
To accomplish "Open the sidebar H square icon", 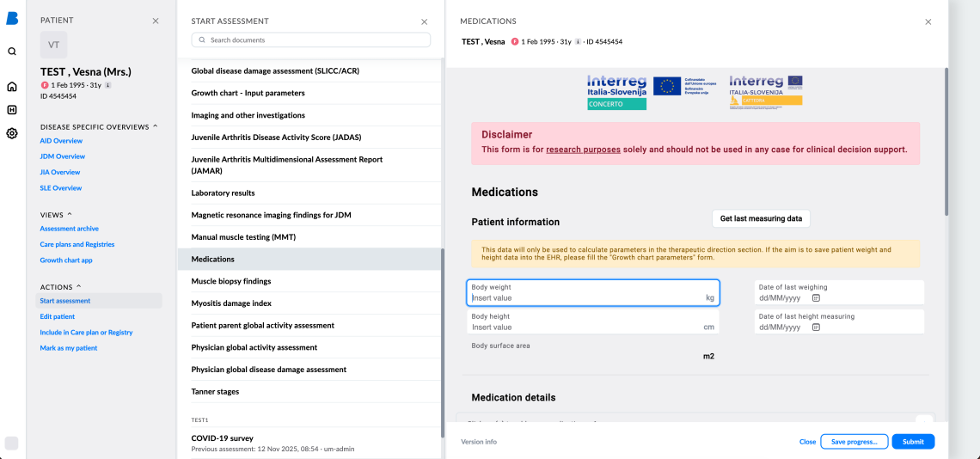I will (x=12, y=109).
